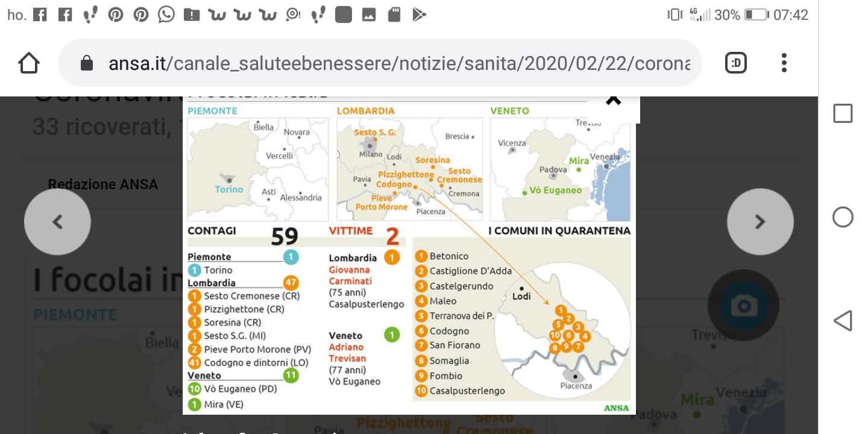Tap the "Vicenza" label on the Veneto map
Viewport: 868px width, 434px height.
512,143
